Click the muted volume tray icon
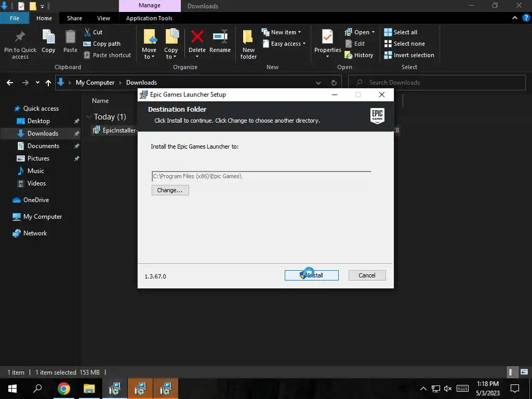This screenshot has width=532, height=399. click(448, 389)
